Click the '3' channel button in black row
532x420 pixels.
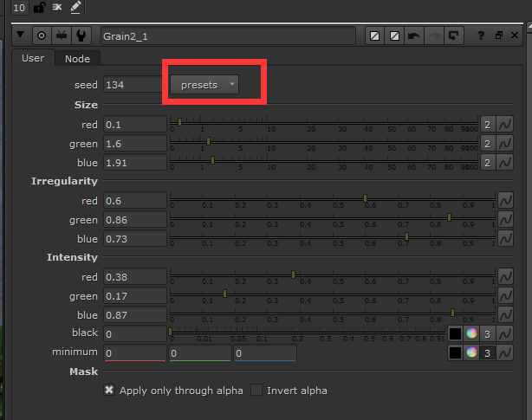[x=488, y=333]
